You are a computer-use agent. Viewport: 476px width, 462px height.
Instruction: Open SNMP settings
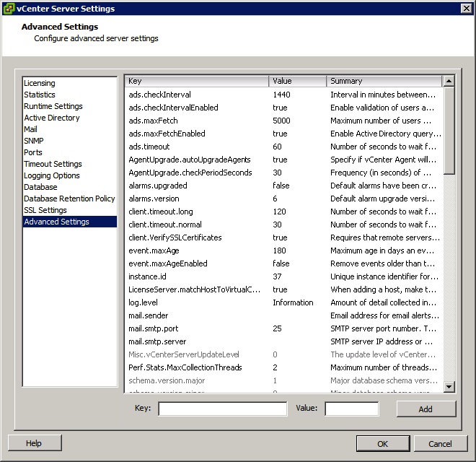click(x=34, y=141)
